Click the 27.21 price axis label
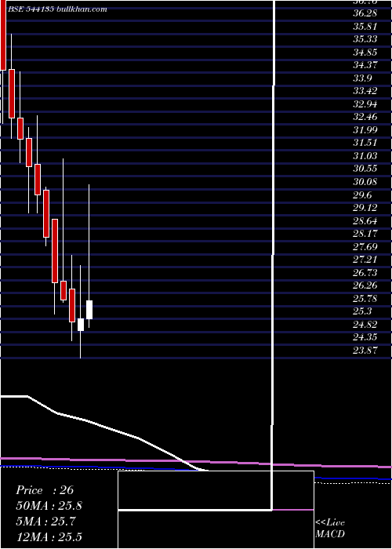The height and width of the screenshot is (549, 392). (365, 260)
